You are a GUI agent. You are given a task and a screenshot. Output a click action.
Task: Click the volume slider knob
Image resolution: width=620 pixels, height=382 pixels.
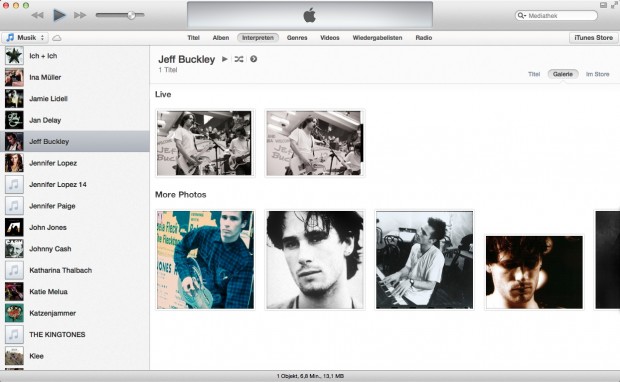point(131,15)
